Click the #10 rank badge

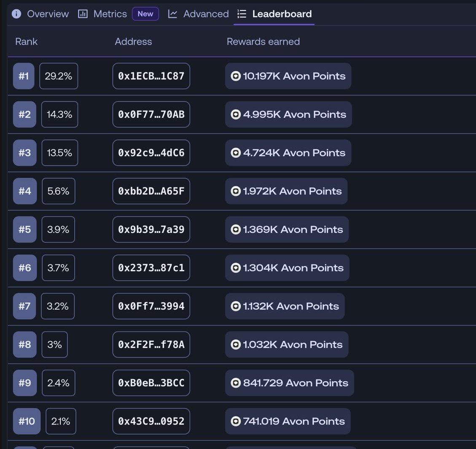pyautogui.click(x=27, y=421)
